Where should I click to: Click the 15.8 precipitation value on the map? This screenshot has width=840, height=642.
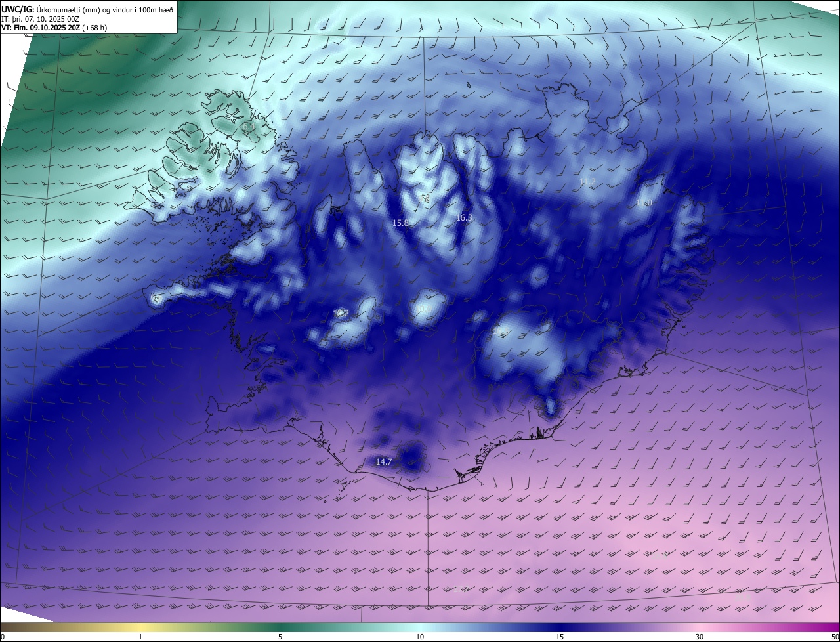[x=400, y=223]
